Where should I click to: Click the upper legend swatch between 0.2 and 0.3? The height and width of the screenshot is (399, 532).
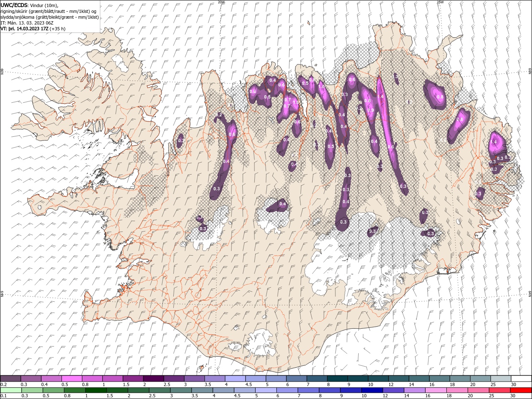point(11,379)
